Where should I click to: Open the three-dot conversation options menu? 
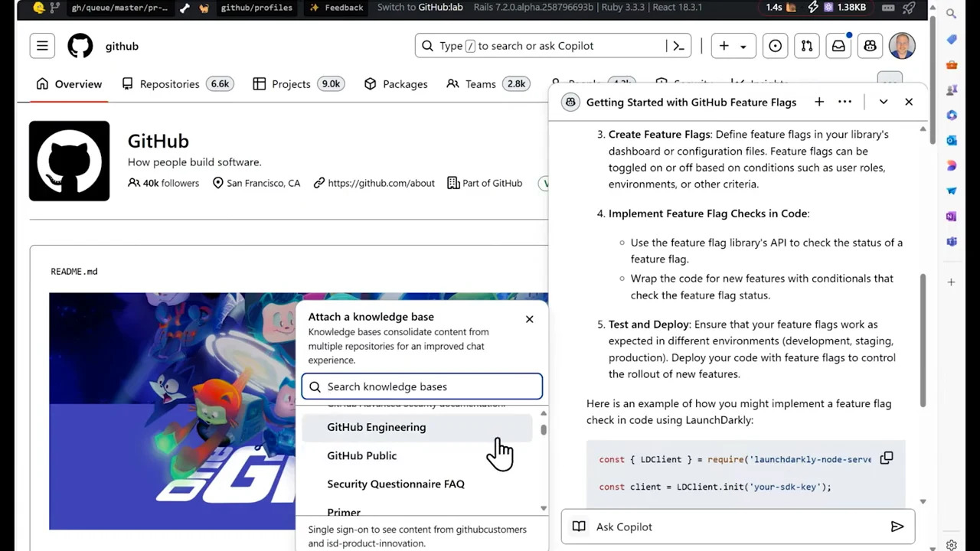(845, 102)
